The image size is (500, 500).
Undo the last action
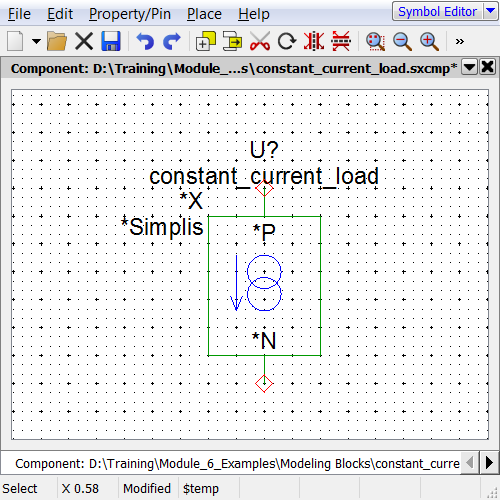point(145,41)
